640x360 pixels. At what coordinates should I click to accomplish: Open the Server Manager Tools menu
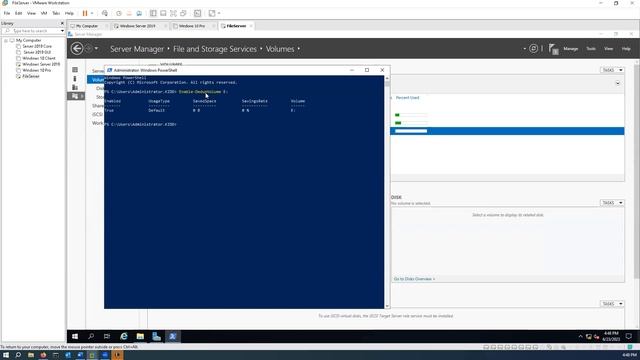pos(591,49)
